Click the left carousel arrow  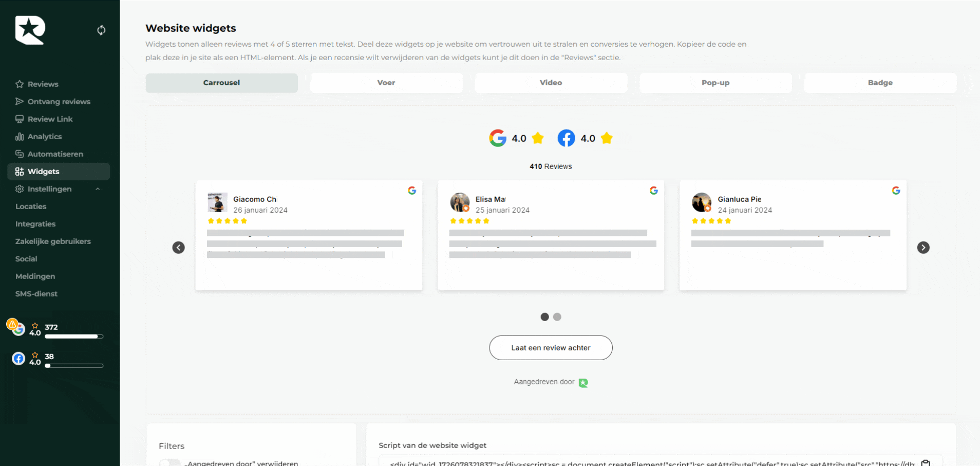178,248
